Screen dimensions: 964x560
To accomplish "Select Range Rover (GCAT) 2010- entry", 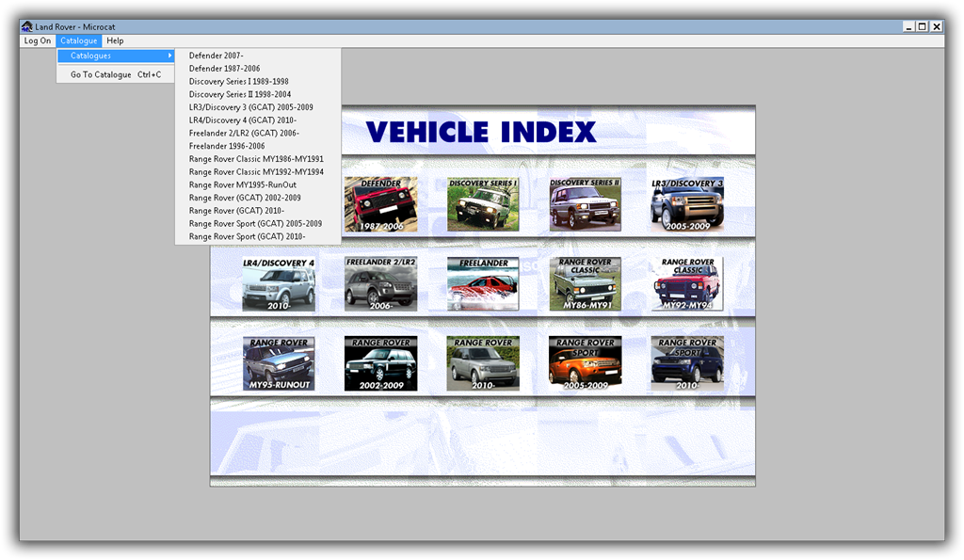I will pos(258,210).
